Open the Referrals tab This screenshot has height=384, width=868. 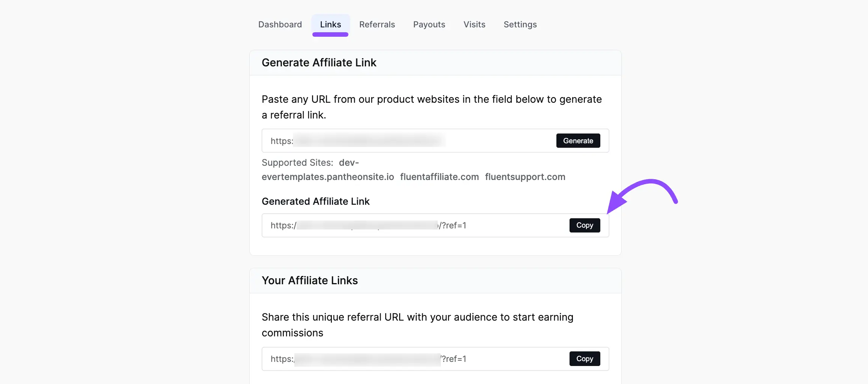[x=377, y=24]
